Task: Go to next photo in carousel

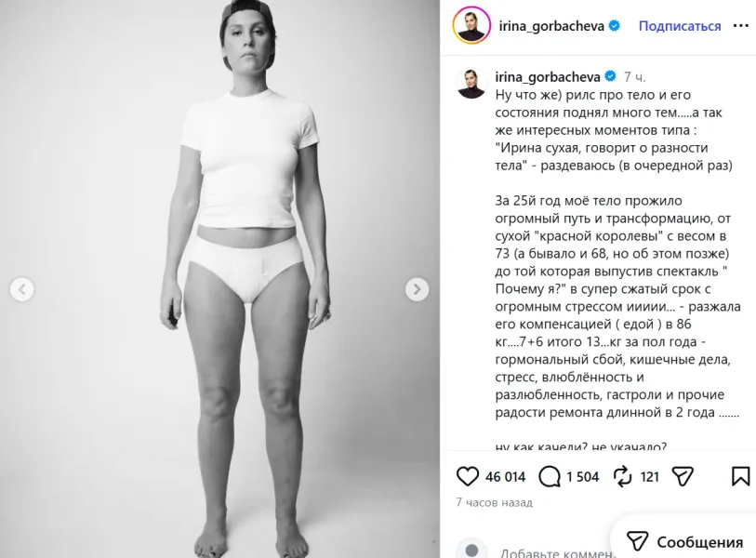Action: pyautogui.click(x=417, y=289)
